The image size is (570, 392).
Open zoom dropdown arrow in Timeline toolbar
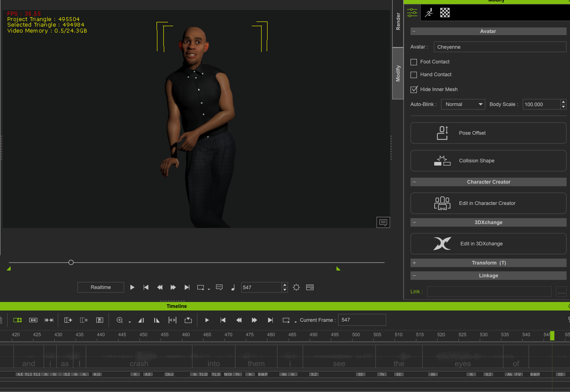tap(130, 322)
